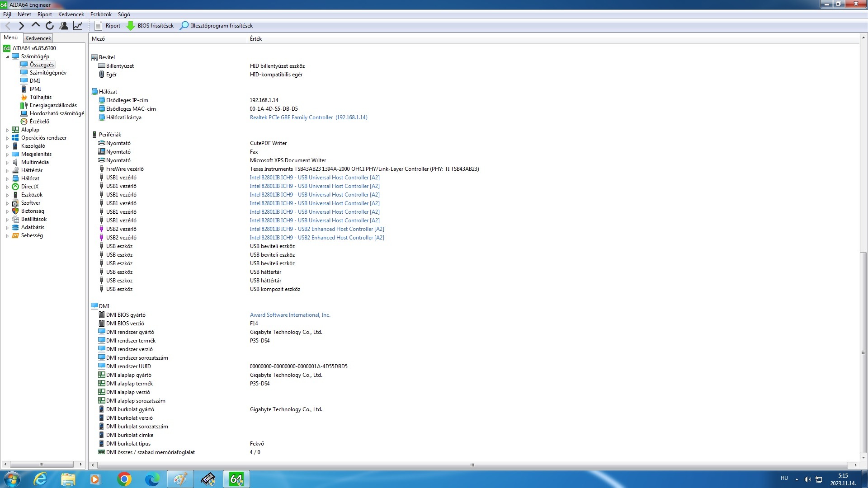Click BIOS frissítések green arrow icon

pos(131,26)
